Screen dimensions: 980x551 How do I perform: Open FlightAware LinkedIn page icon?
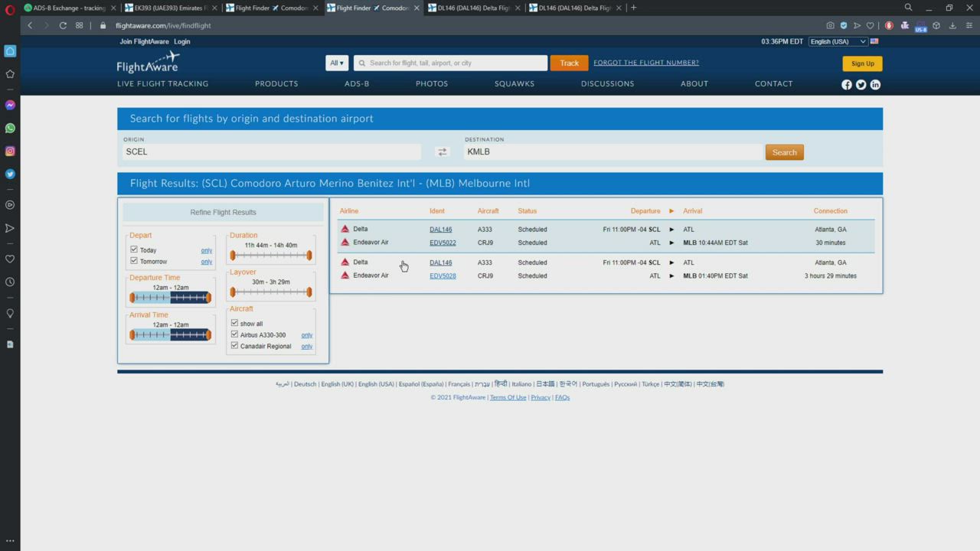875,85
